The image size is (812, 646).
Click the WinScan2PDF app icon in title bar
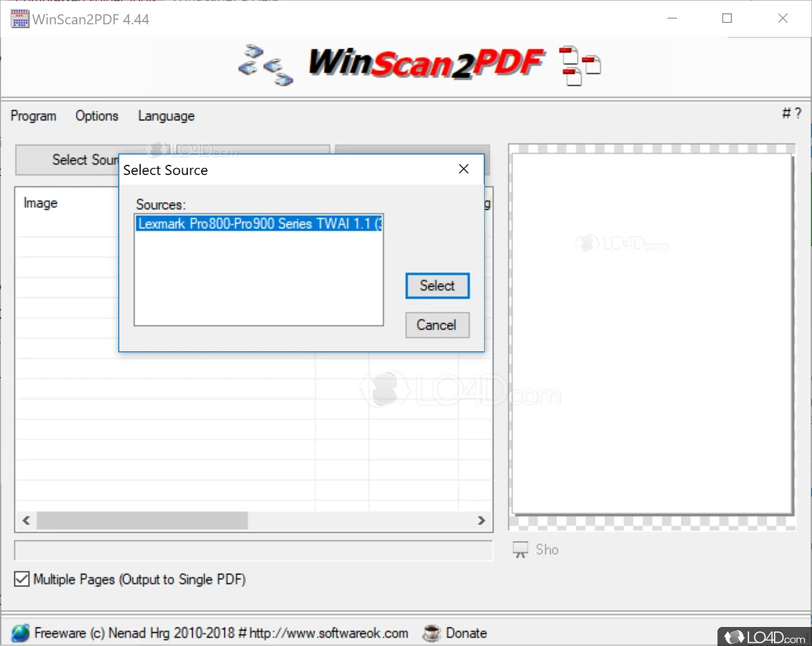point(20,19)
